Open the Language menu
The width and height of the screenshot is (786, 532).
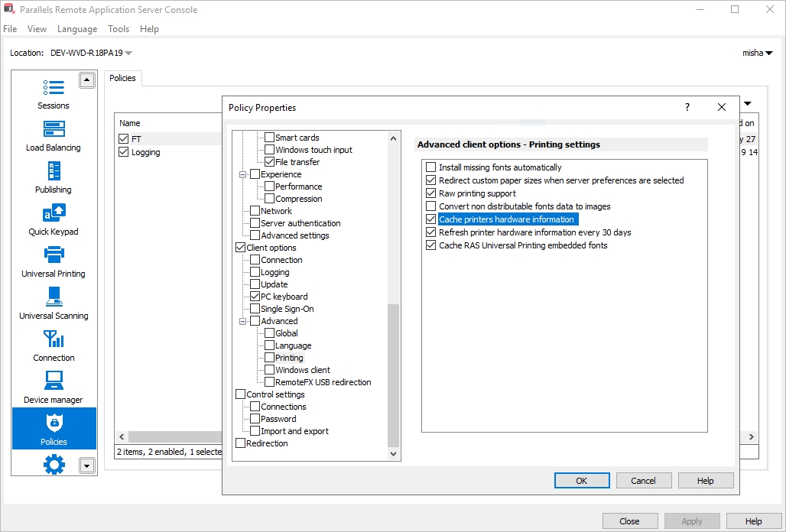(x=77, y=29)
